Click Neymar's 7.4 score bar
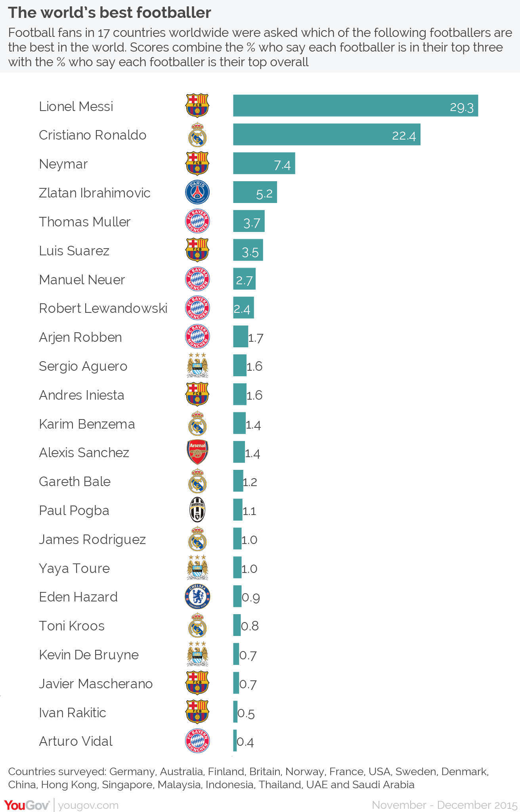 264,163
